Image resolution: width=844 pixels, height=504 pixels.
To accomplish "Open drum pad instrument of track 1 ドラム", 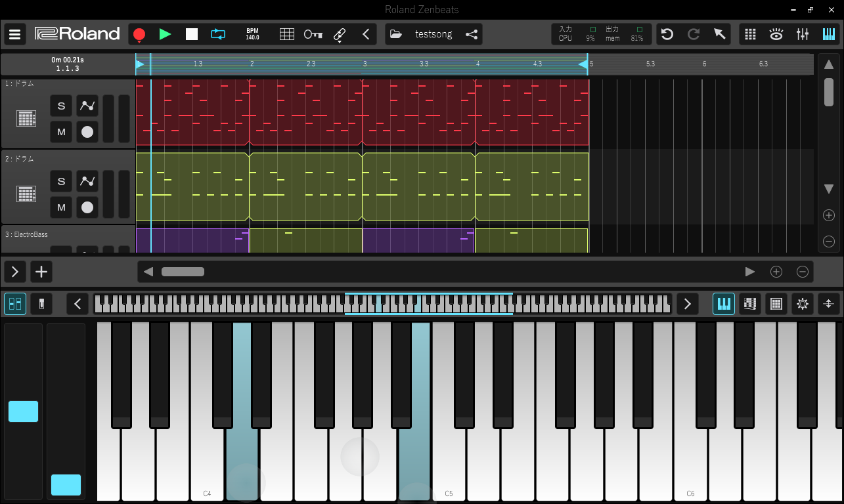I will coord(26,119).
